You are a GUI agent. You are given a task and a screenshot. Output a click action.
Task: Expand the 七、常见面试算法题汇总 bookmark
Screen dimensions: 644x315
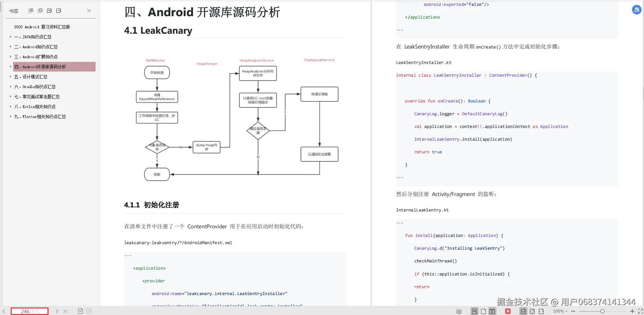point(10,97)
